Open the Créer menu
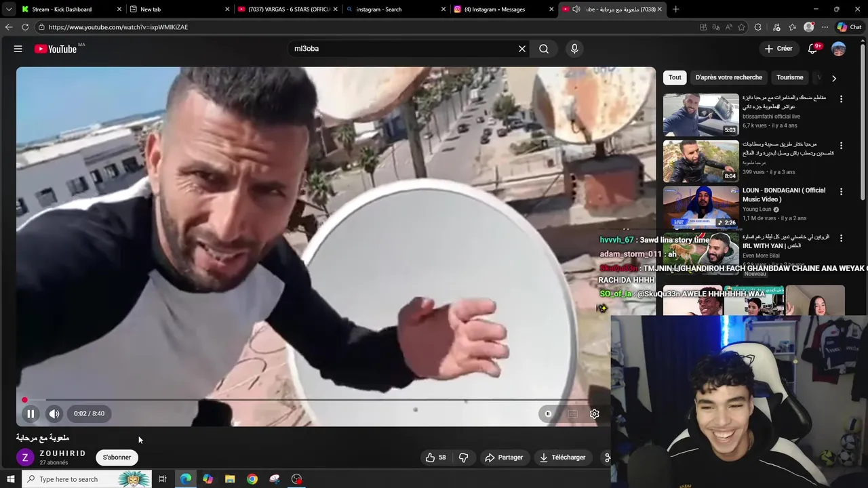This screenshot has height=488, width=868. tap(778, 49)
